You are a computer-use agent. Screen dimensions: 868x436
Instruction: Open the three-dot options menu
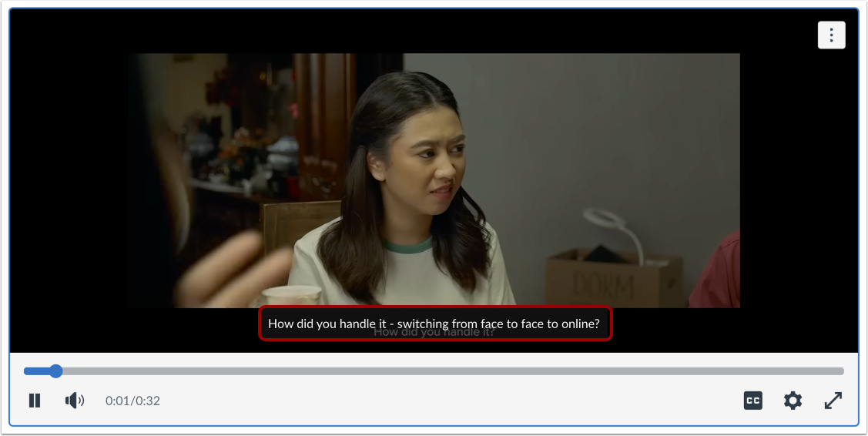coord(832,35)
